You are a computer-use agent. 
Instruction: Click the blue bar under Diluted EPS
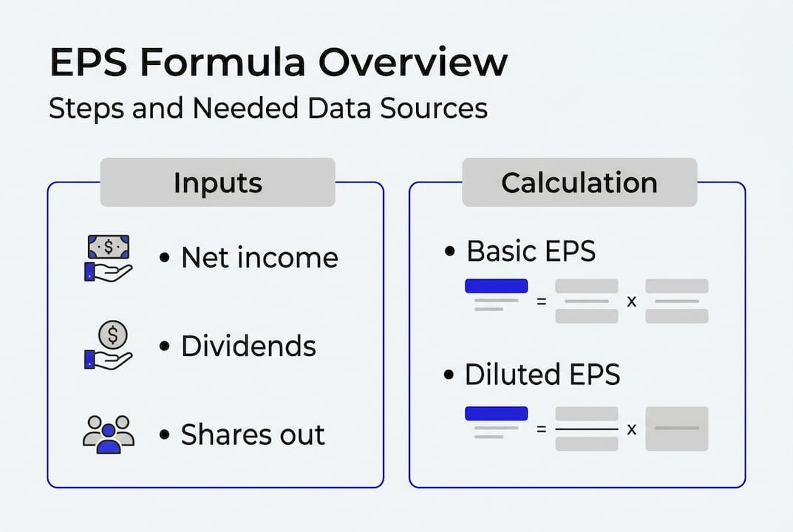[496, 413]
